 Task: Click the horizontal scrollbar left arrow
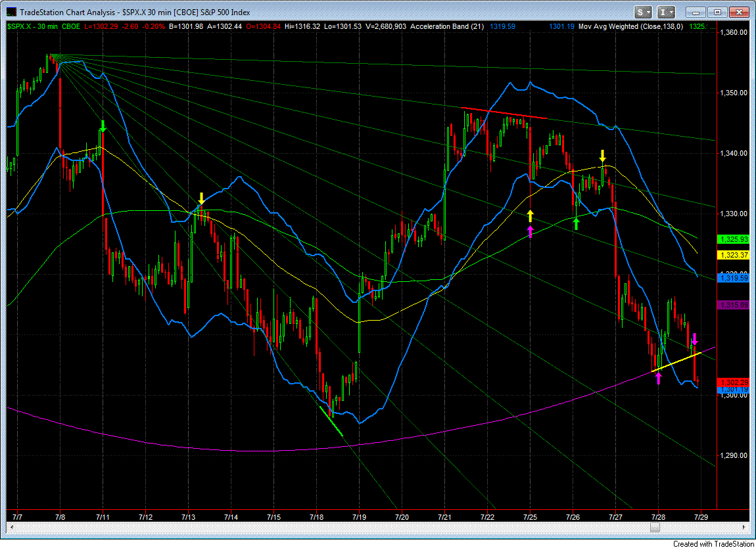coord(12,527)
